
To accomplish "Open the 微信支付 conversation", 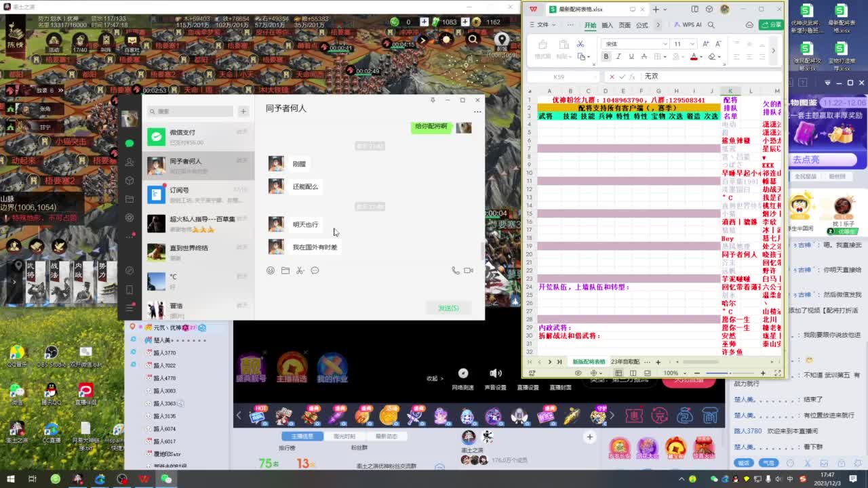I will [199, 136].
